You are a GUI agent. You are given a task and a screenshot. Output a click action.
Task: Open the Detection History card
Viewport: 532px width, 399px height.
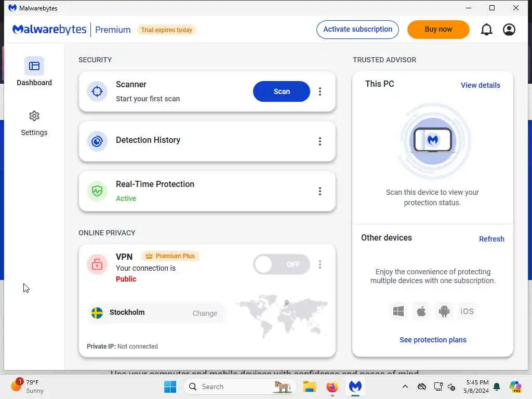coord(207,141)
